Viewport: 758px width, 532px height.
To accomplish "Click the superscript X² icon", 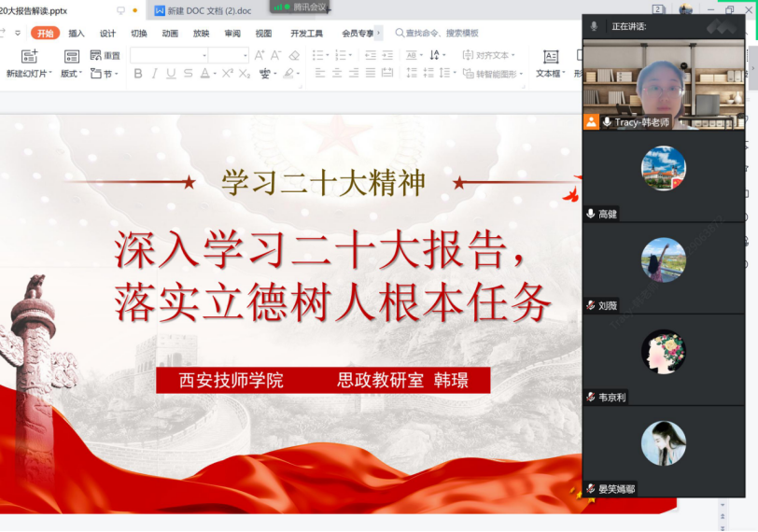I will [227, 74].
